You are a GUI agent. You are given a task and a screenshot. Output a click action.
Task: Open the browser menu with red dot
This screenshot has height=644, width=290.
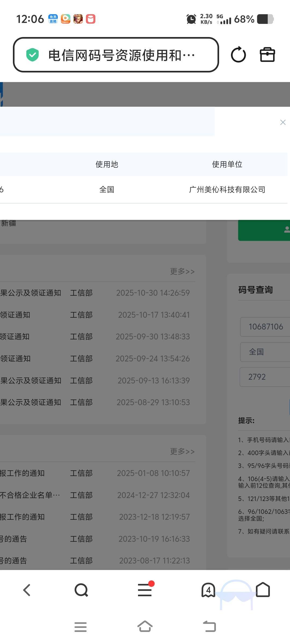point(145,590)
